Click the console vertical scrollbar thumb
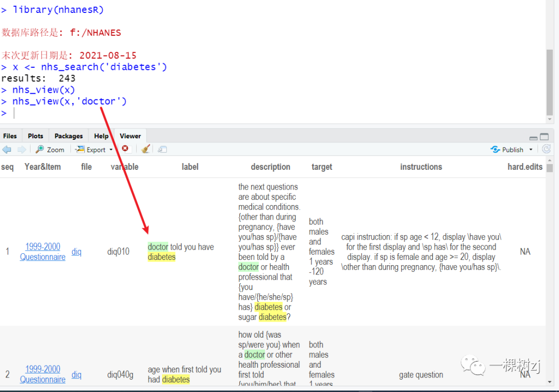 tap(550, 82)
